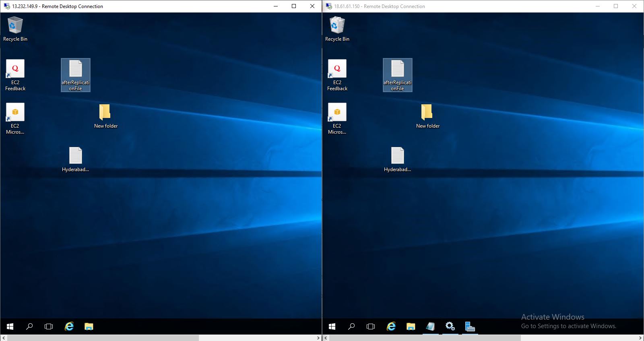Image resolution: width=644 pixels, height=341 pixels.
Task: Open Server Manager in the 18.61.61.150 taskbar
Action: pos(470,327)
